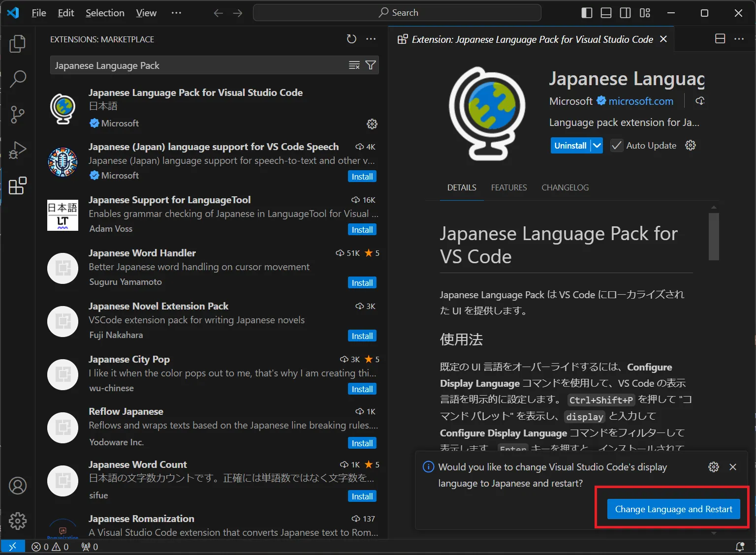Toggle secondary side bar layout icon
The height and width of the screenshot is (555, 756).
626,13
